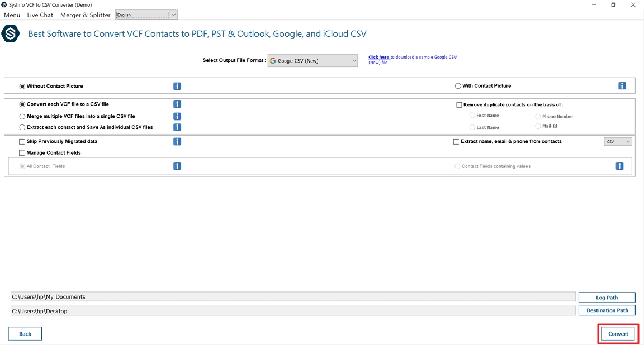
Task: Open Select Output File Format dropdown
Action: [x=312, y=61]
